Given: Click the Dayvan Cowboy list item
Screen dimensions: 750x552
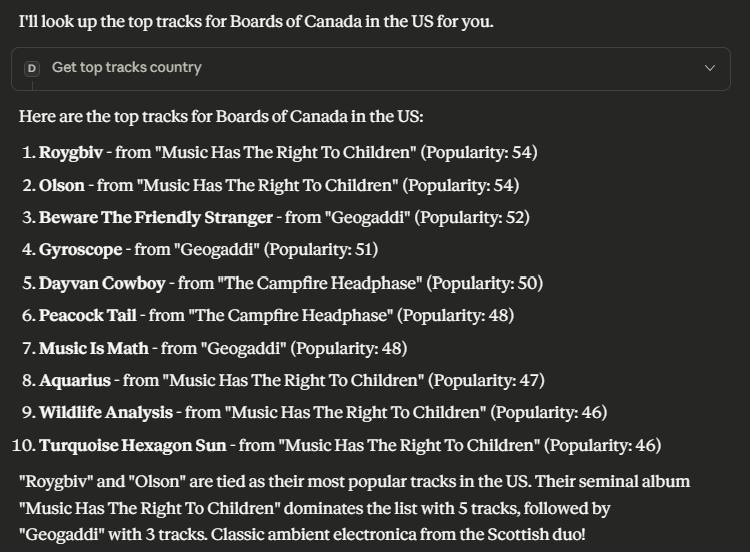Looking at the screenshot, I should (102, 283).
